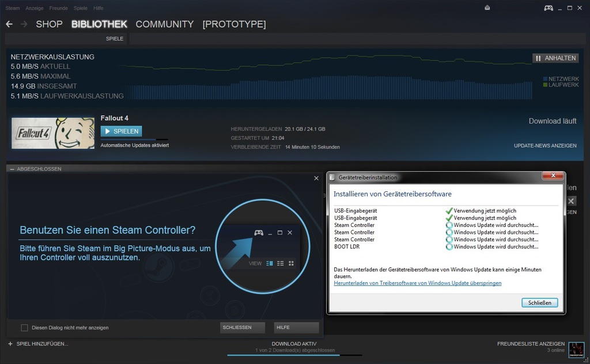Click the bottom download progress bar
Screen dimensions: 590x364
pyautogui.click(x=294, y=355)
